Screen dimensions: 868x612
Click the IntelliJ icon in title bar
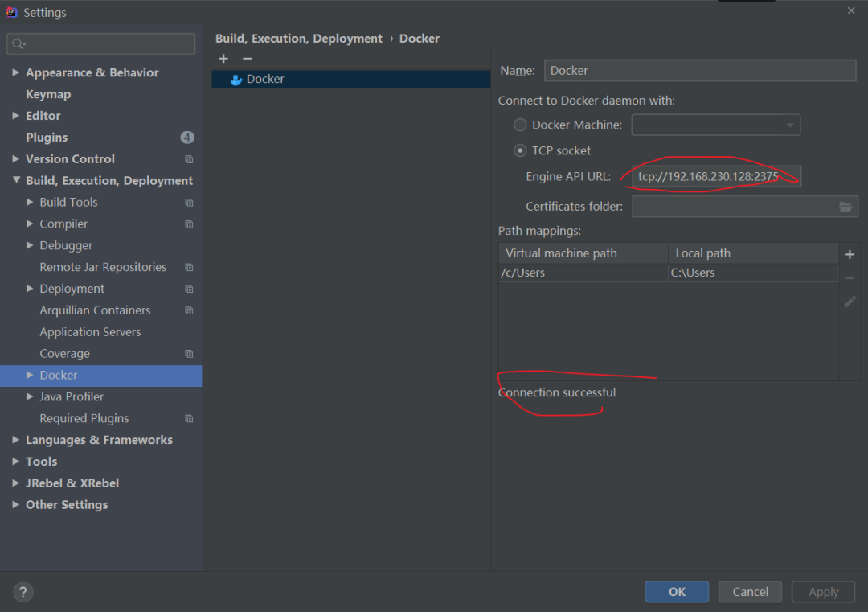click(x=11, y=12)
